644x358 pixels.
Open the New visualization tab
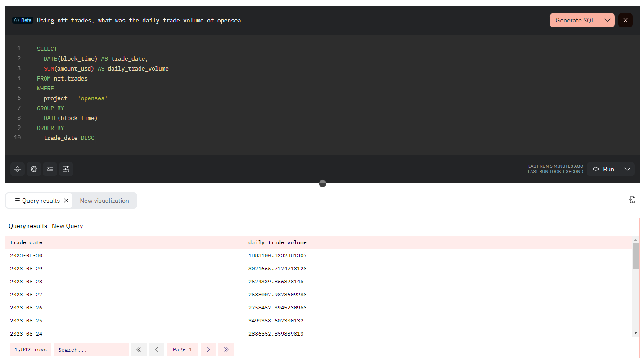104,201
